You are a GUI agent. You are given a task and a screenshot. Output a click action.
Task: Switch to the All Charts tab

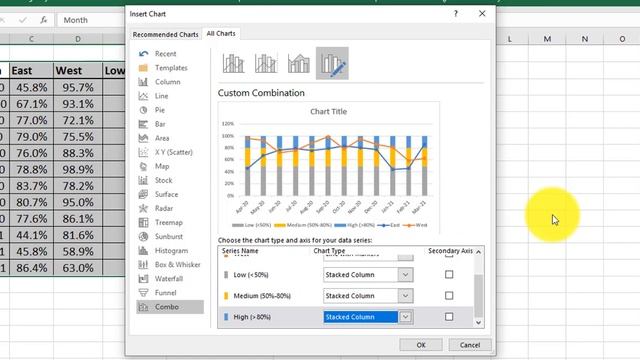coord(221,33)
